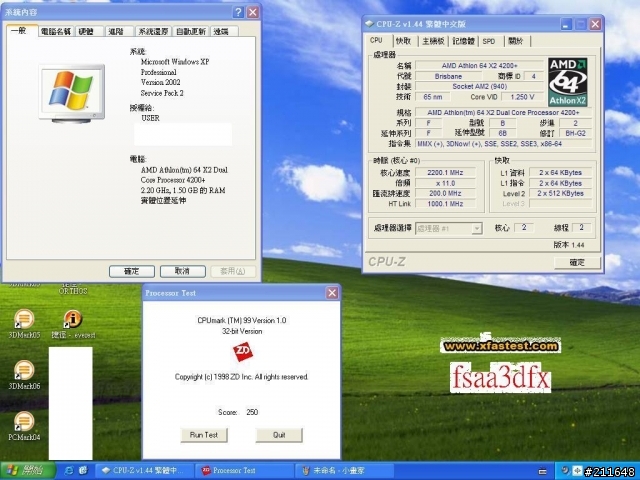Click the code name field Brisbane
640x480 pixels.
[x=449, y=76]
